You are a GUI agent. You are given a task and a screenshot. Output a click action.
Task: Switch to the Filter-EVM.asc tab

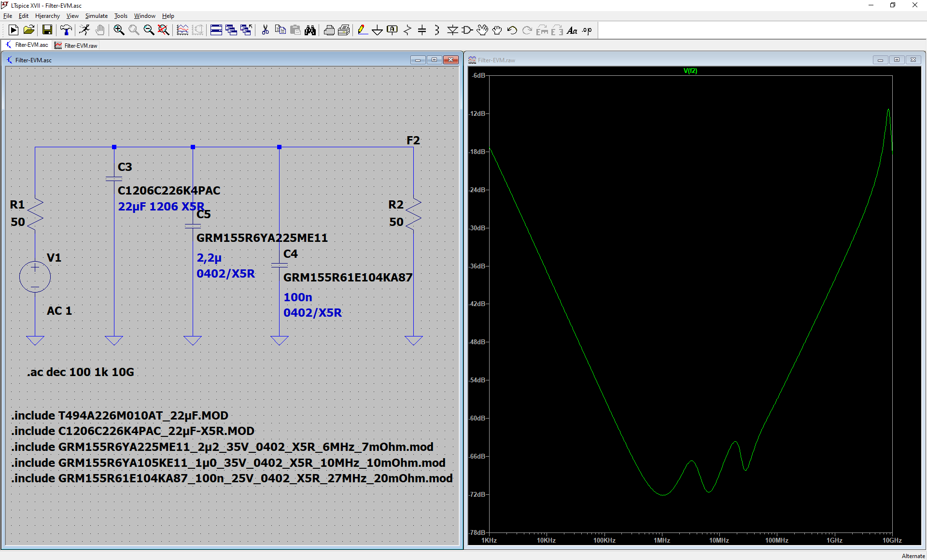27,45
